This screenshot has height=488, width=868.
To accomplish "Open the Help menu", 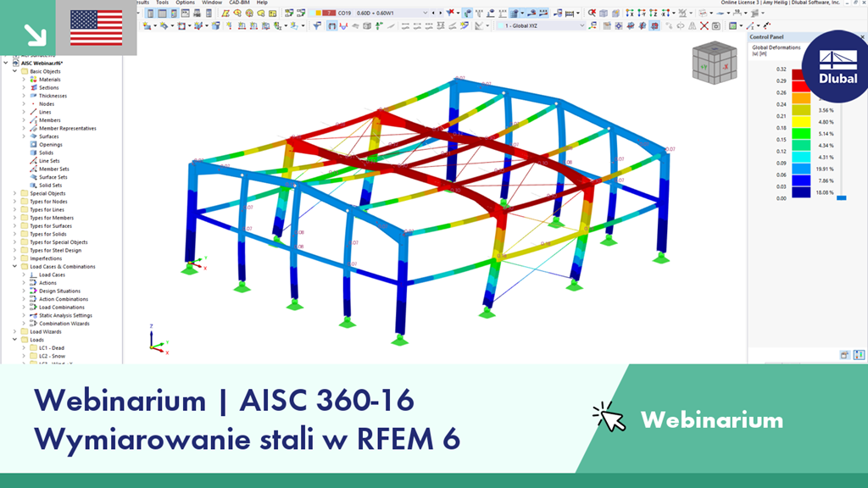I will pyautogui.click(x=262, y=3).
